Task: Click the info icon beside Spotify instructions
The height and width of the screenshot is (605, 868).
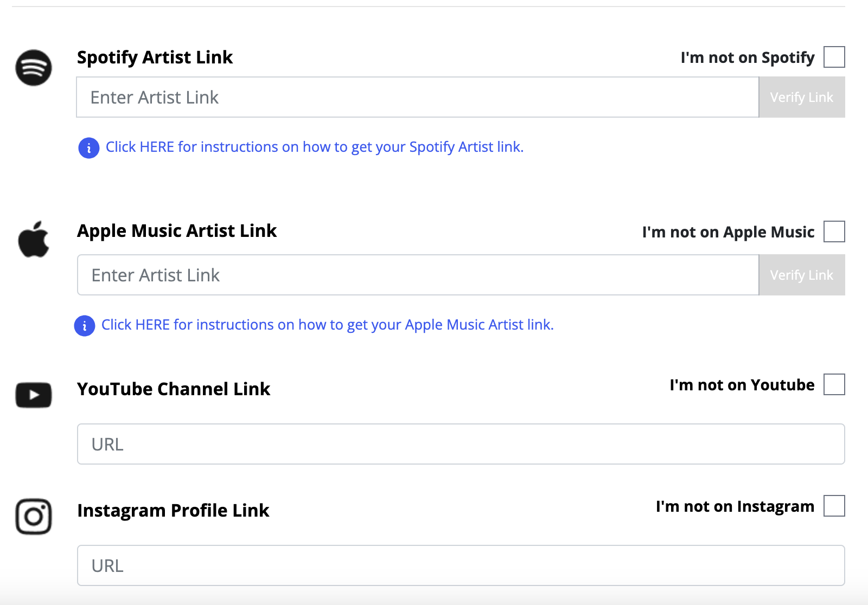Action: pyautogui.click(x=89, y=147)
